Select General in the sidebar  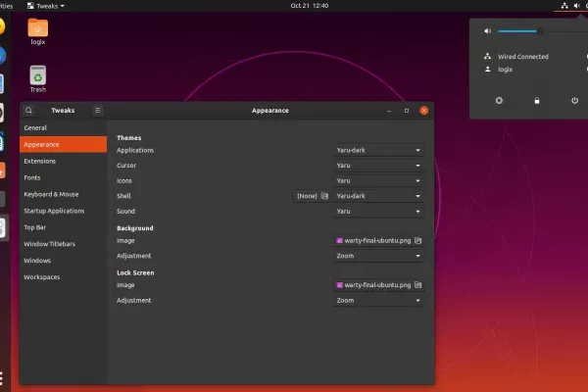63,128
